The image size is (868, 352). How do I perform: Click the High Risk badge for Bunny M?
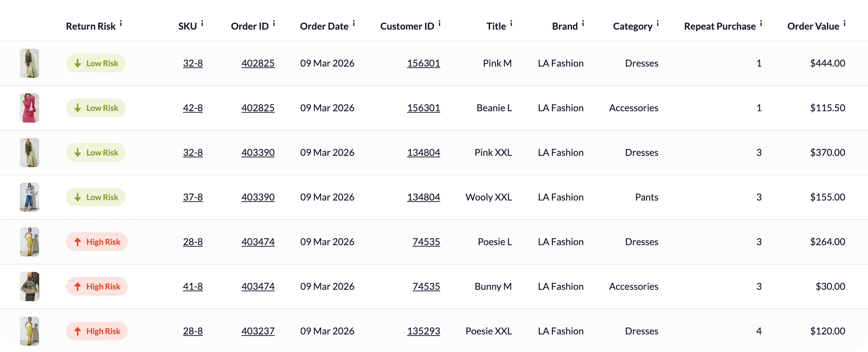click(x=97, y=287)
